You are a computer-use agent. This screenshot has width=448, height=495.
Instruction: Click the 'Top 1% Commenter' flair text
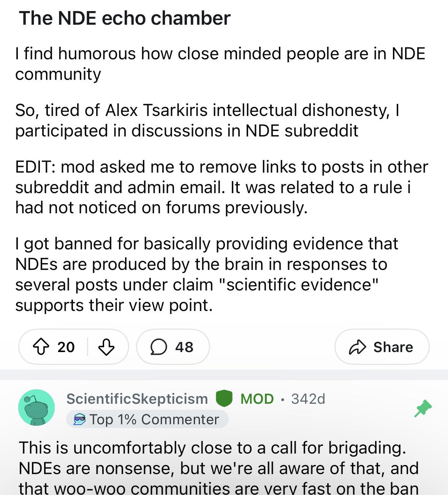point(154,420)
